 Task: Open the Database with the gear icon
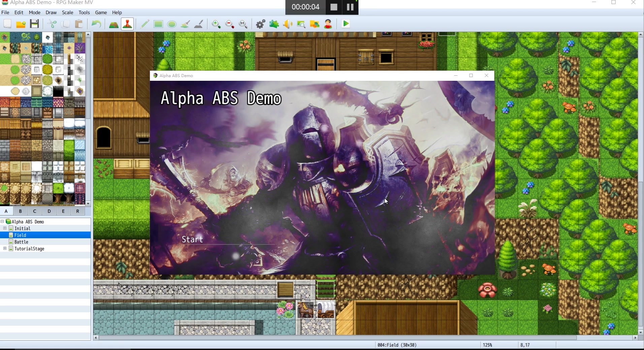point(260,24)
